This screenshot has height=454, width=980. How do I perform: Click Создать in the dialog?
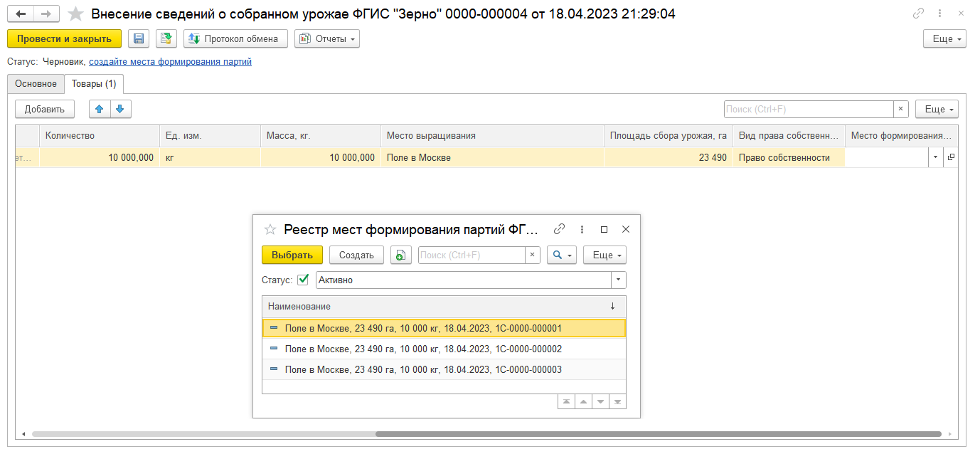[x=356, y=255]
